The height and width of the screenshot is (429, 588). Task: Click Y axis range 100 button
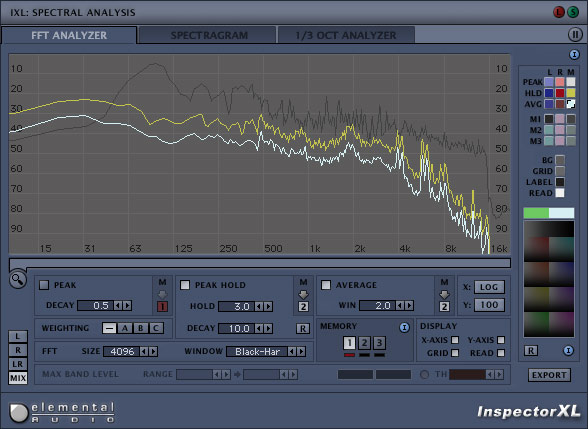(x=489, y=305)
